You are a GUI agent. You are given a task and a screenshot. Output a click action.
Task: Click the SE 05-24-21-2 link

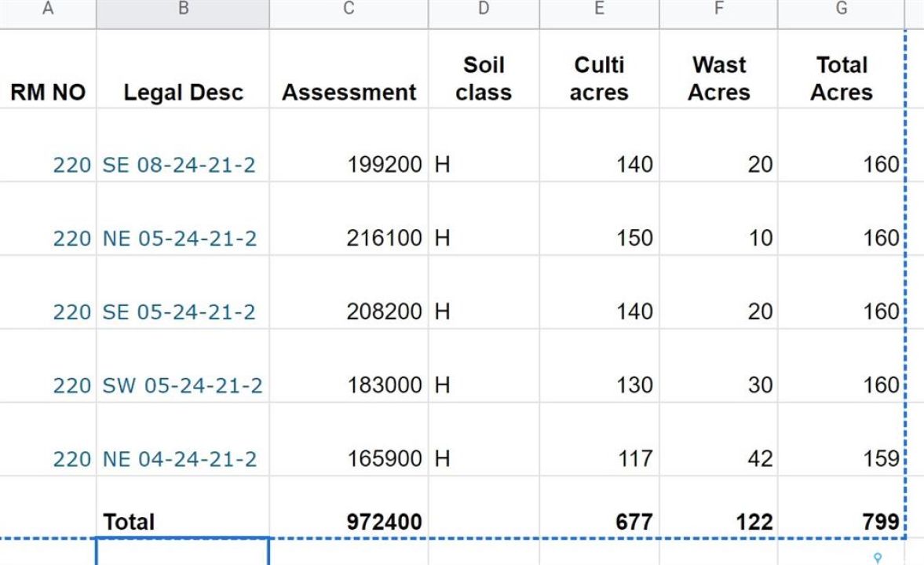pos(179,312)
